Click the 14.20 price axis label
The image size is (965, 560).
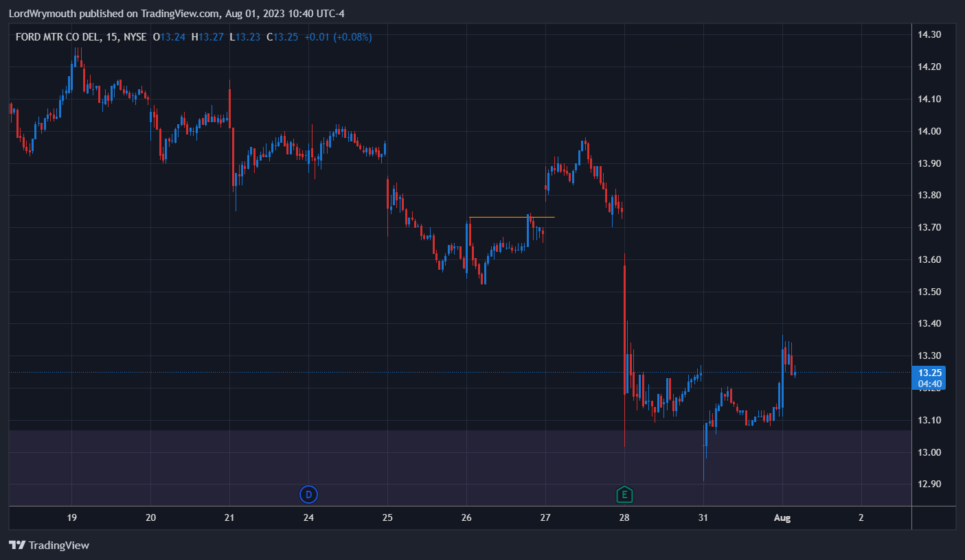coord(930,67)
